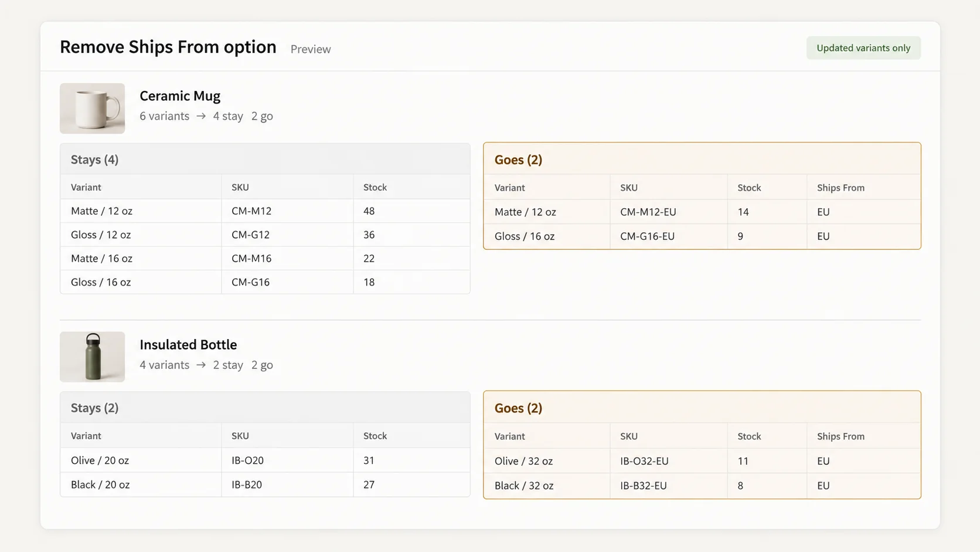Open the Insulated Bottle product thumbnail
Image resolution: width=980 pixels, height=552 pixels.
(92, 357)
